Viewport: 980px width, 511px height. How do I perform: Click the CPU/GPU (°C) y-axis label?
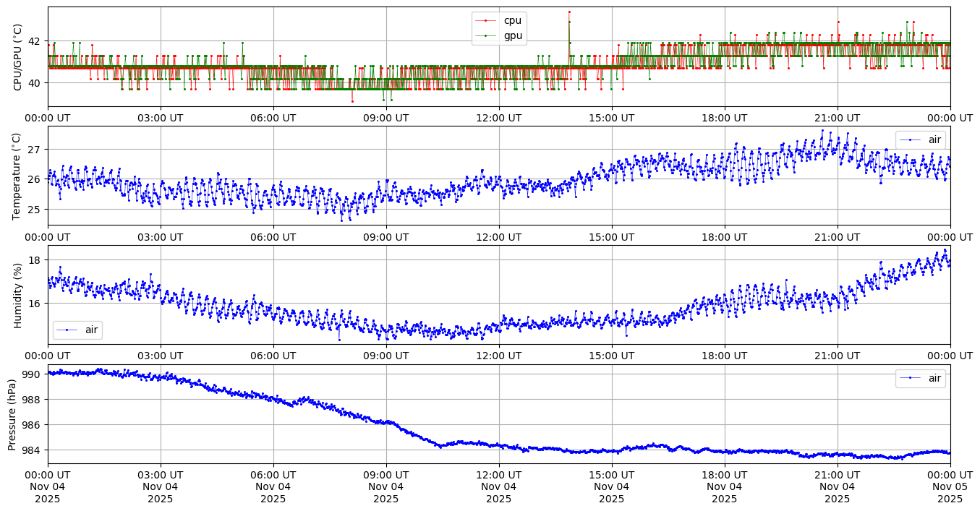tap(18, 57)
